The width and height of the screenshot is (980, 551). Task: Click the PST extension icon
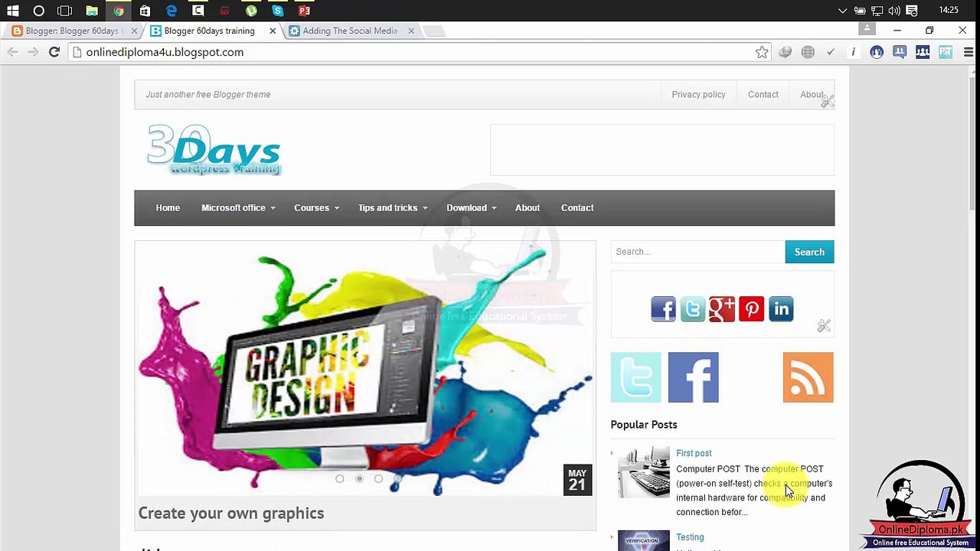pyautogui.click(x=946, y=52)
